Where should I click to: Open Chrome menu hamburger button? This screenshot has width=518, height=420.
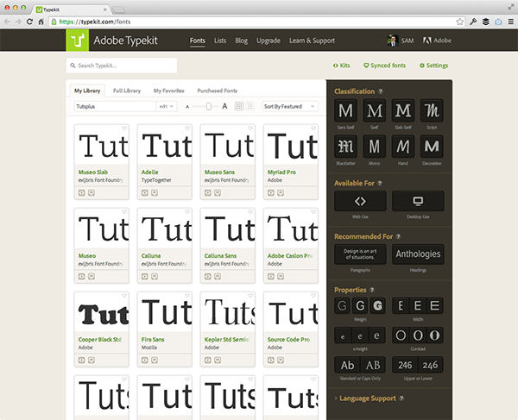[x=511, y=22]
